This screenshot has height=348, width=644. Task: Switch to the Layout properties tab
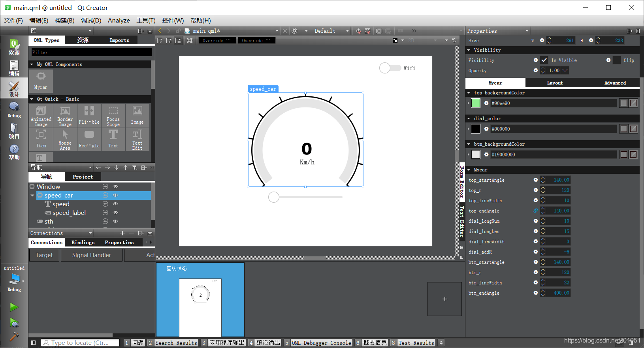(x=555, y=83)
